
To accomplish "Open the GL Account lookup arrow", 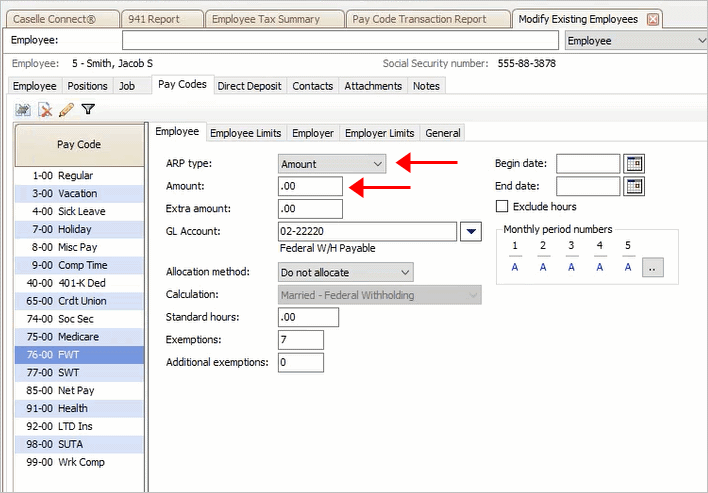I will [x=471, y=231].
